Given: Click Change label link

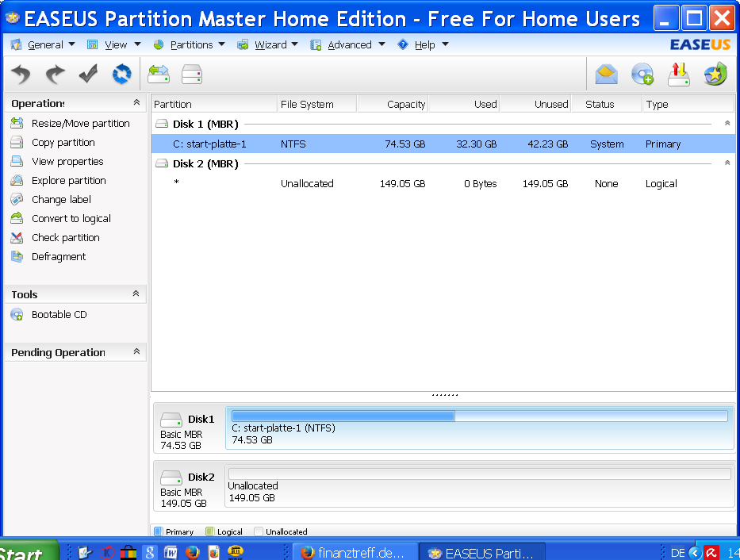Looking at the screenshot, I should (61, 199).
